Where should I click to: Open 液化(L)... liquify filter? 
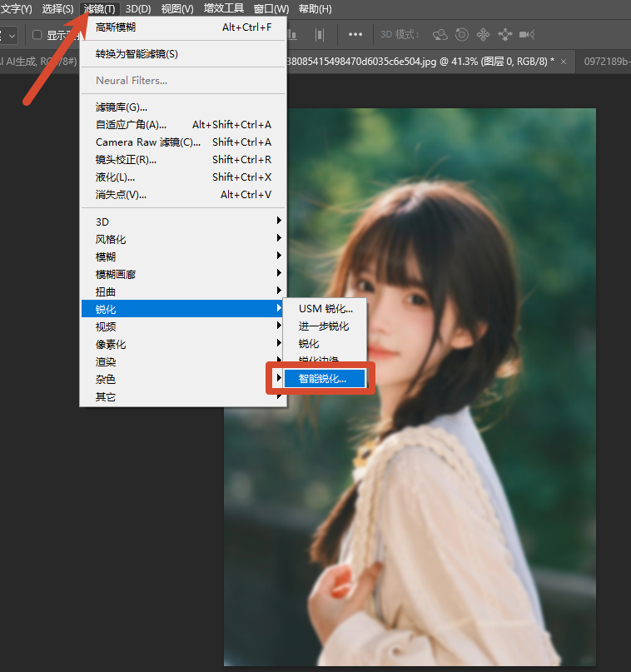click(x=183, y=177)
